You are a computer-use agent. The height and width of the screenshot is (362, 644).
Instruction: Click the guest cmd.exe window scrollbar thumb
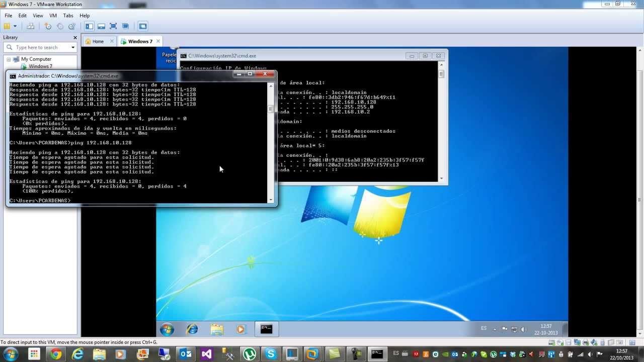(441, 74)
